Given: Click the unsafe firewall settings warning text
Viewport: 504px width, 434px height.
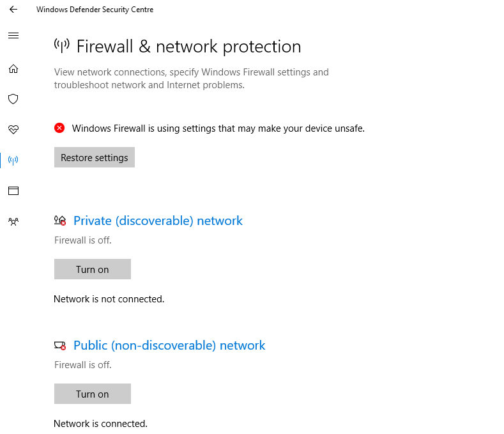Looking at the screenshot, I should (x=218, y=128).
